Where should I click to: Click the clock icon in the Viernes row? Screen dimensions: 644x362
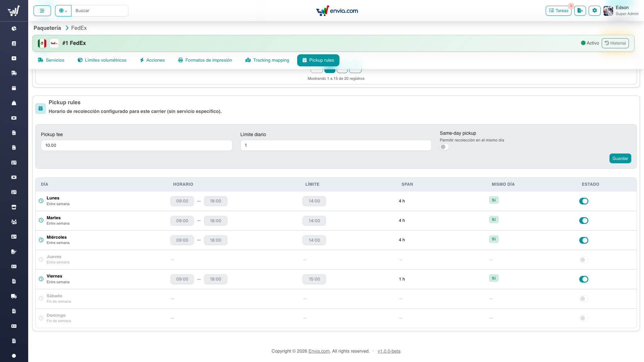tap(41, 279)
